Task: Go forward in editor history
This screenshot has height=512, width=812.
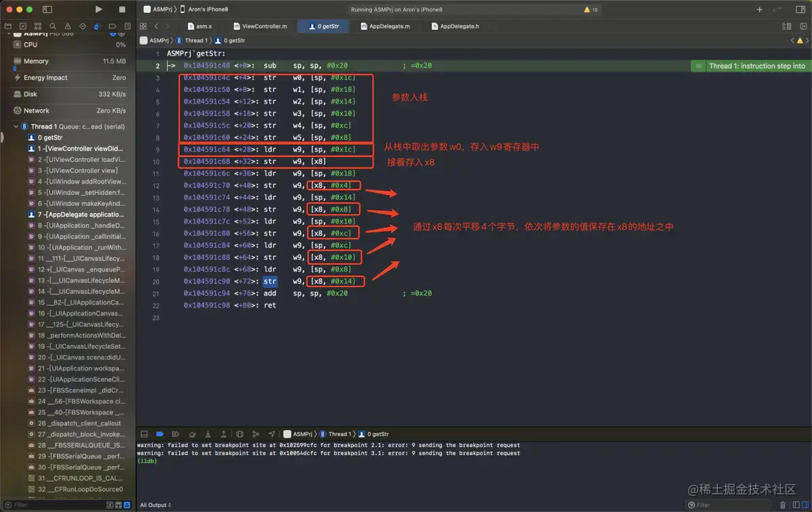Action: [167, 26]
